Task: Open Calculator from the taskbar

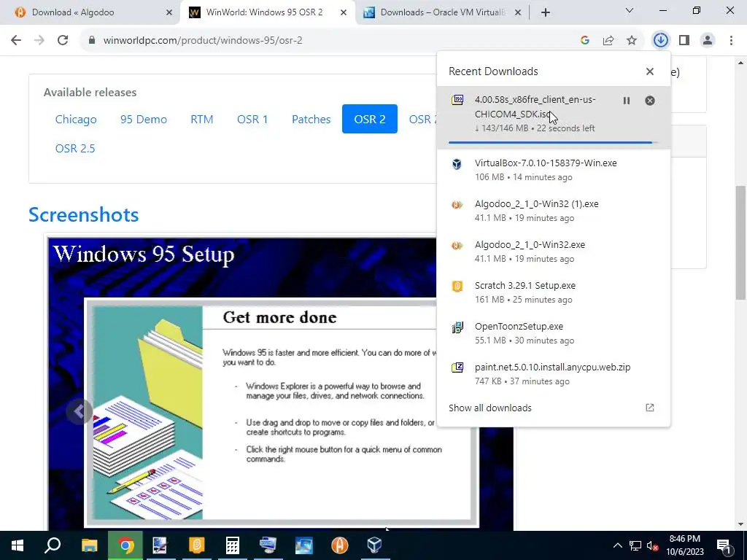Action: click(x=232, y=545)
